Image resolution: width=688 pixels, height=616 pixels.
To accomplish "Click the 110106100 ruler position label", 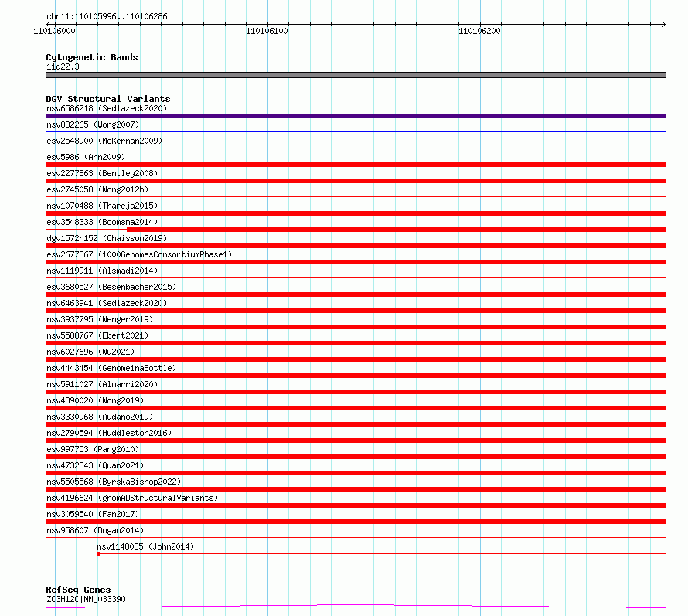I will pos(267,31).
